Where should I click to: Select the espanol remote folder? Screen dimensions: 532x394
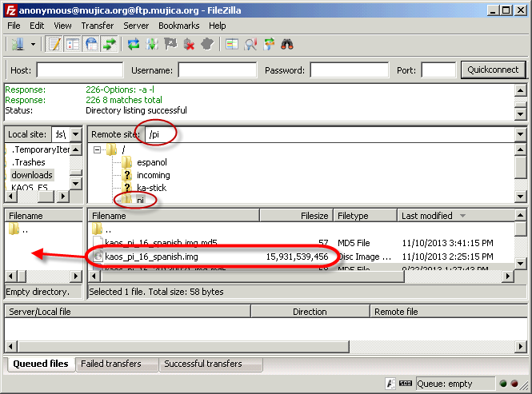click(152, 162)
